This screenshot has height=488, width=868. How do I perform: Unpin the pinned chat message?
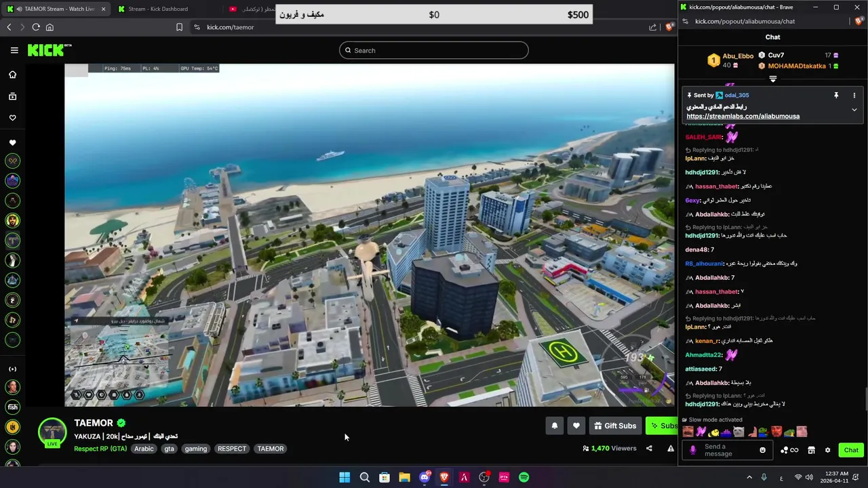coord(836,96)
